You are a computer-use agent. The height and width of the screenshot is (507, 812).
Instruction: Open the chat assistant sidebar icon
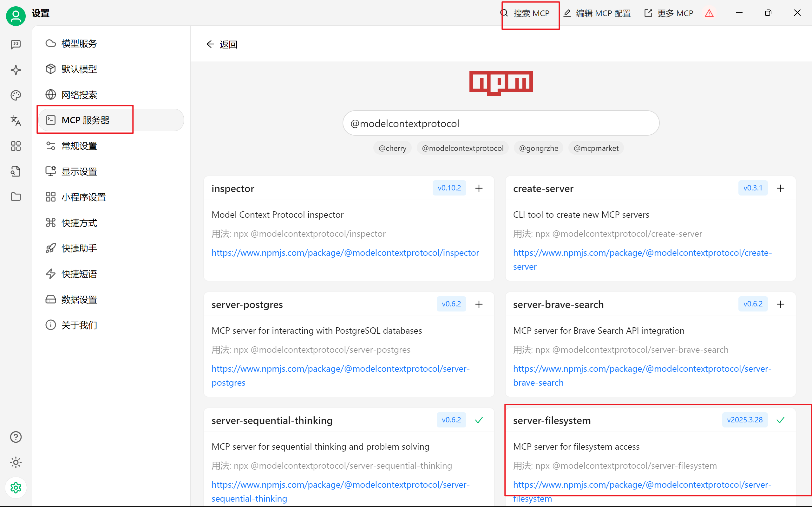click(16, 44)
